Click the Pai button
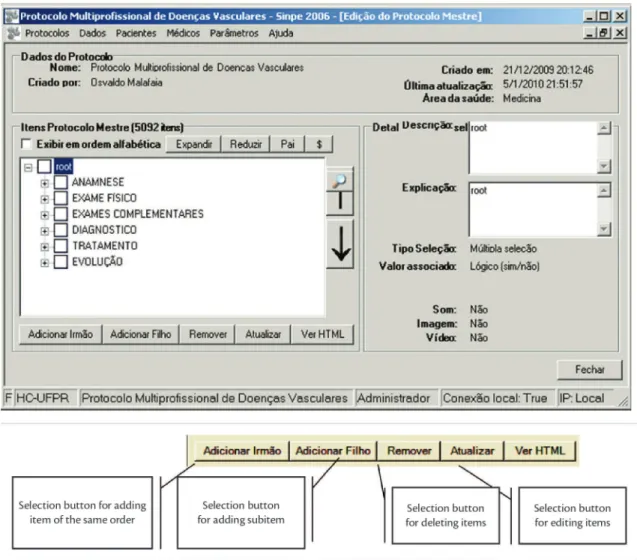This screenshot has height=560, width=637. pyautogui.click(x=287, y=144)
